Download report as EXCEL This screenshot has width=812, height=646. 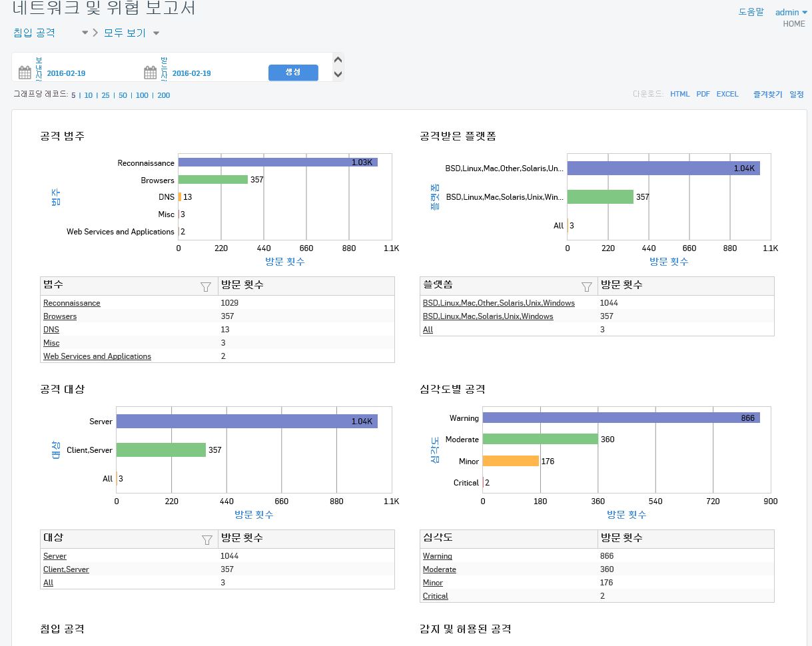(727, 95)
